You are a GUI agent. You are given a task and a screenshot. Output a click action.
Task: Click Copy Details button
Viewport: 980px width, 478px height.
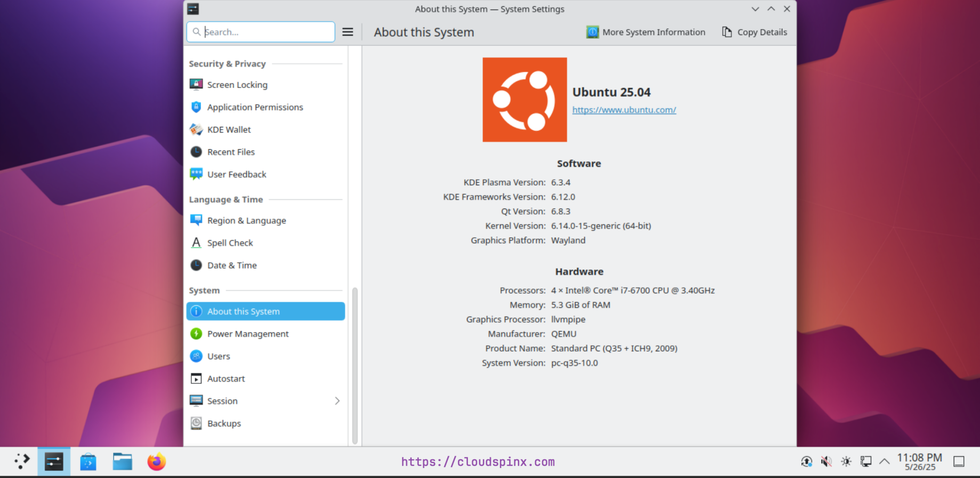tap(754, 32)
